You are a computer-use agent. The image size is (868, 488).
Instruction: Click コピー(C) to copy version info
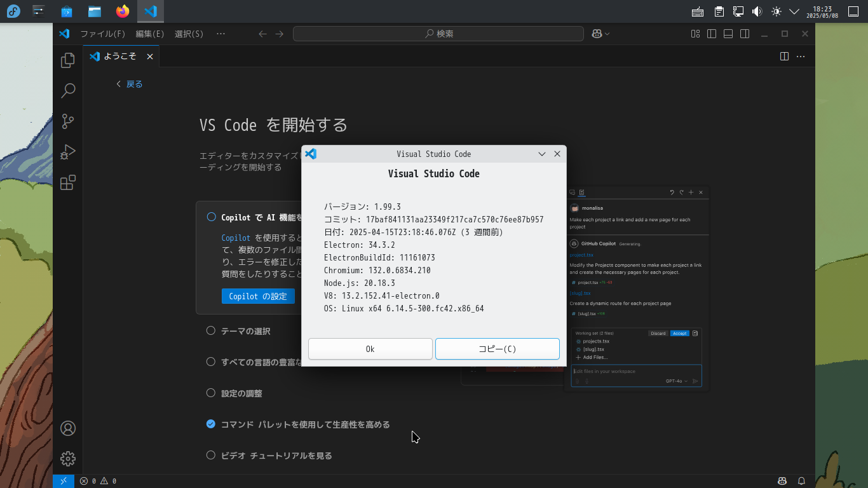pyautogui.click(x=498, y=349)
